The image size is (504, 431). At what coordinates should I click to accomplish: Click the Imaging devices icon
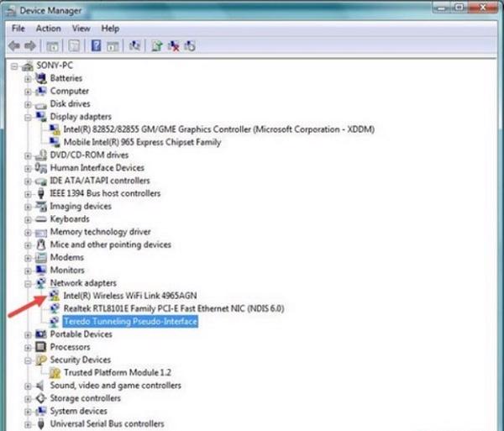[x=41, y=207]
